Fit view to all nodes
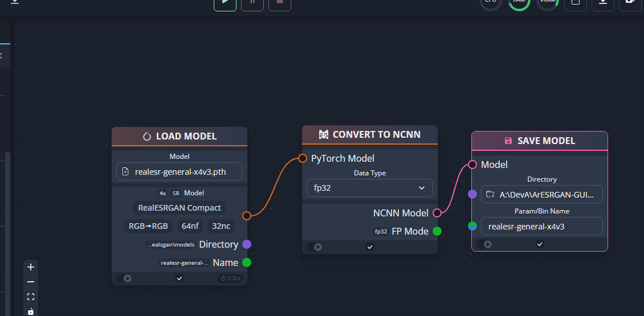The image size is (644, 316). click(31, 297)
